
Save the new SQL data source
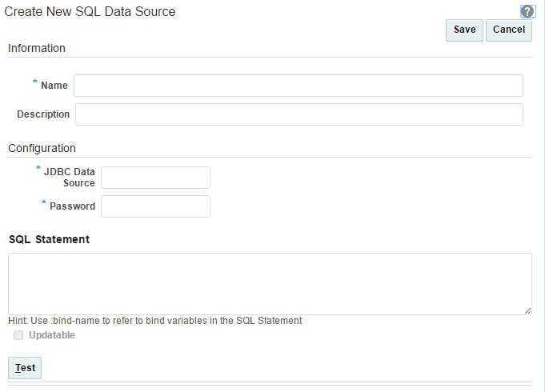pyautogui.click(x=464, y=30)
